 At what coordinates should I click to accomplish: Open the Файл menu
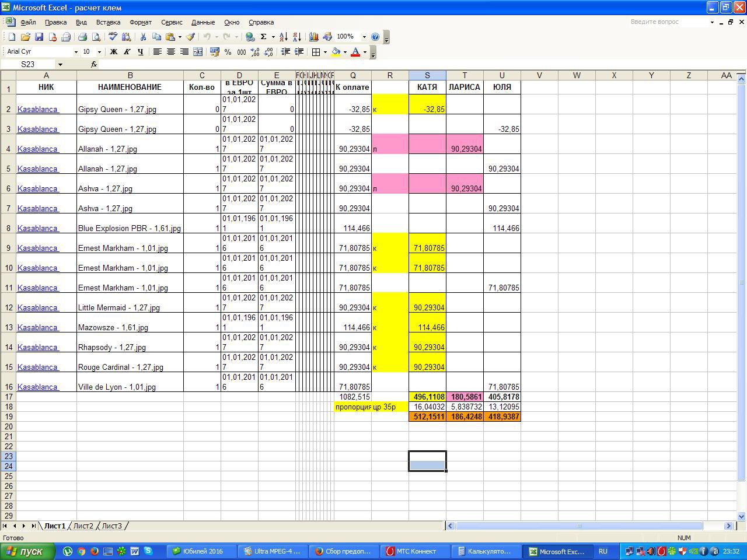coord(28,22)
